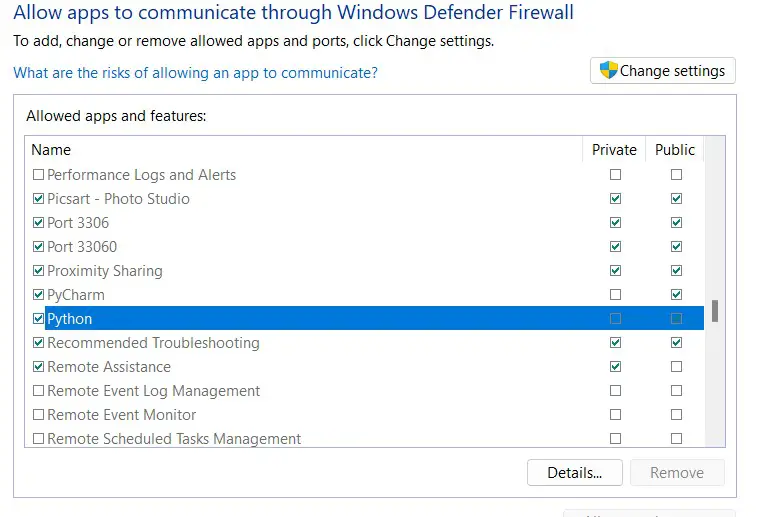
Task: Check Remote Event Monitor Private checkbox
Action: click(615, 414)
